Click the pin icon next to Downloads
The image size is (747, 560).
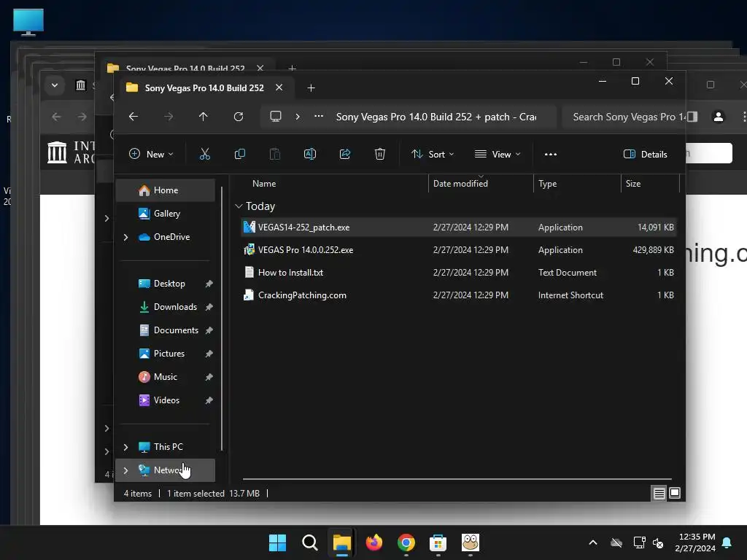[x=209, y=307]
